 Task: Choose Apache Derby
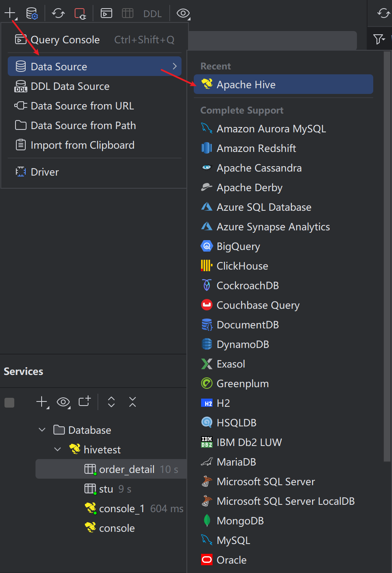coord(283,187)
